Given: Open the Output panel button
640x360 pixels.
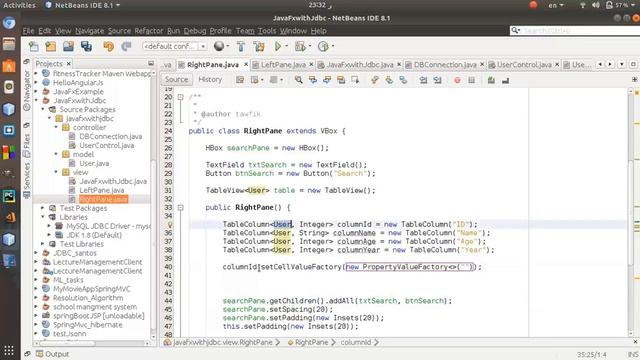Looking at the screenshot, I should click(53, 354).
